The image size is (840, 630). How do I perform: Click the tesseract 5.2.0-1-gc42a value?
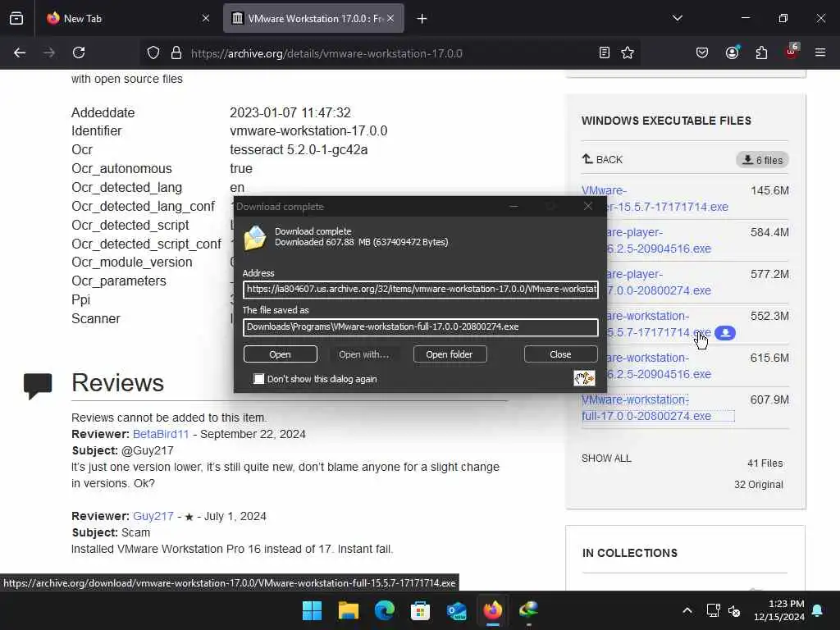pyautogui.click(x=299, y=149)
